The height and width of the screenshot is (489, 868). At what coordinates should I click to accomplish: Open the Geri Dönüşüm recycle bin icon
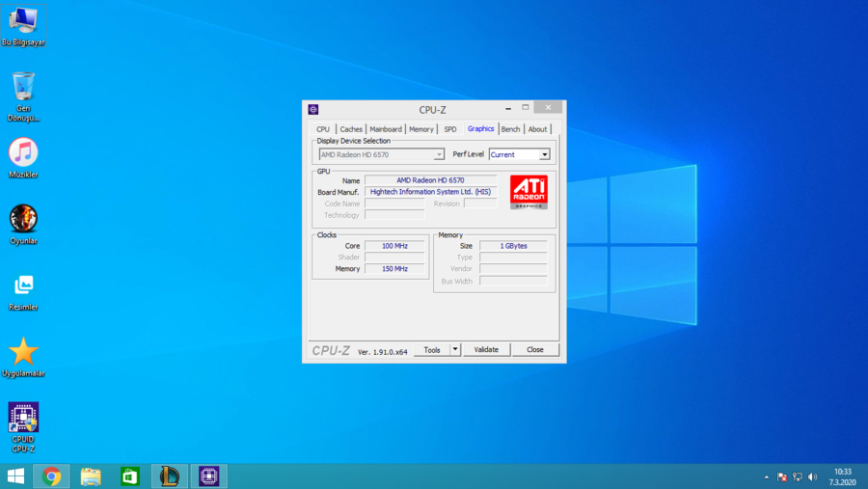[x=23, y=96]
